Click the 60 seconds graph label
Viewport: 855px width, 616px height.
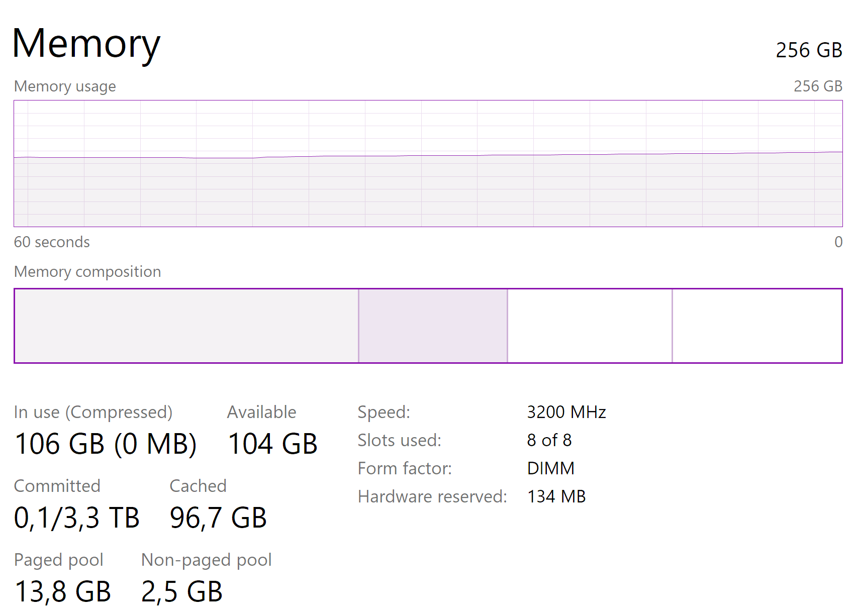click(52, 242)
